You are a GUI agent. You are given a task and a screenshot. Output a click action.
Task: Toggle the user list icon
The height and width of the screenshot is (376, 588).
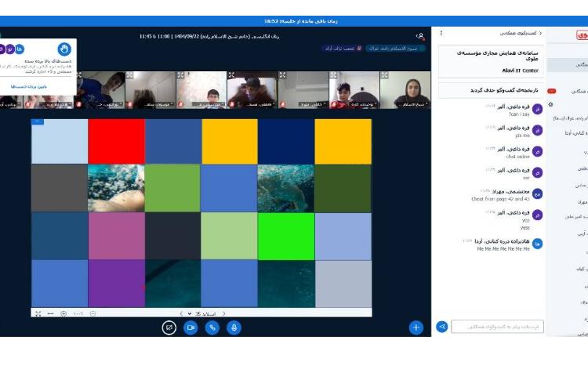click(420, 36)
